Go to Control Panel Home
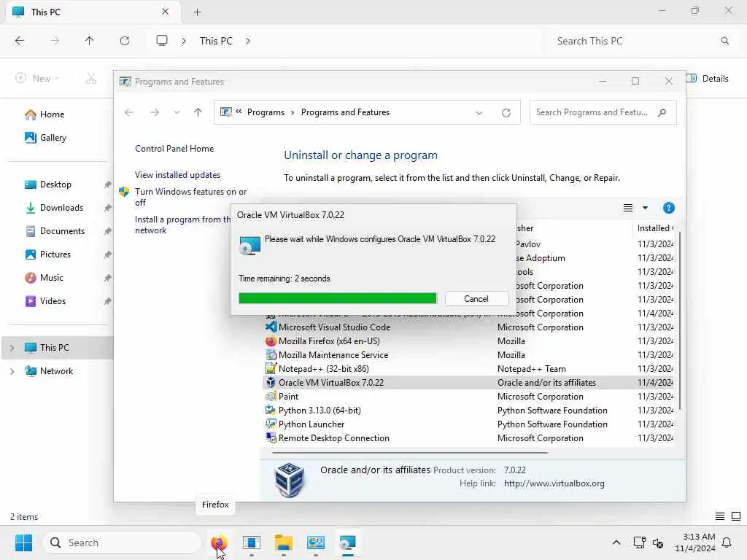 coord(174,149)
